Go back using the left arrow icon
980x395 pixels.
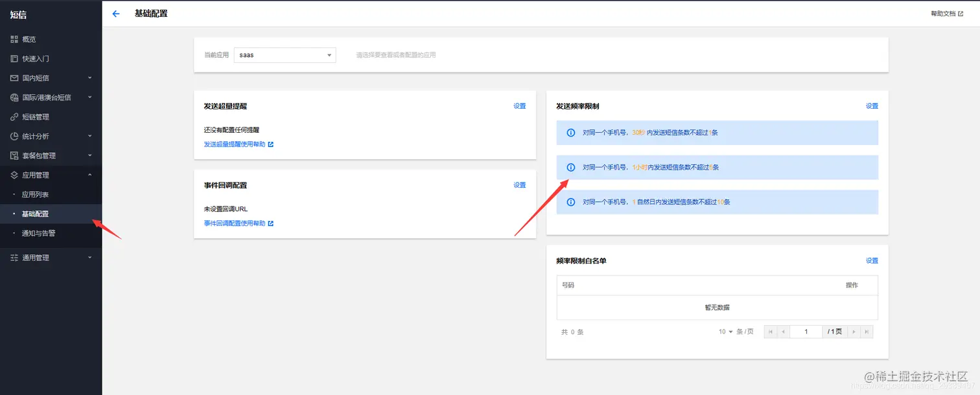click(116, 14)
